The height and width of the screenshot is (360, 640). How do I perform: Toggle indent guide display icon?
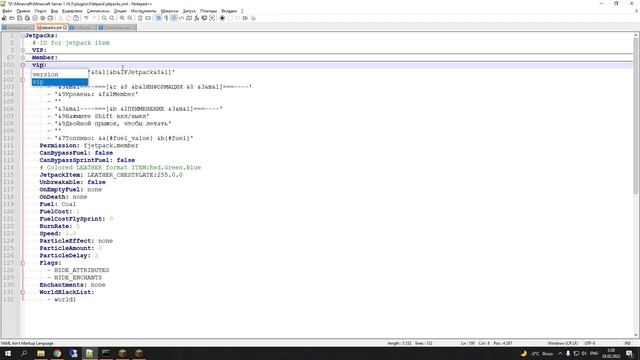tap(174, 18)
